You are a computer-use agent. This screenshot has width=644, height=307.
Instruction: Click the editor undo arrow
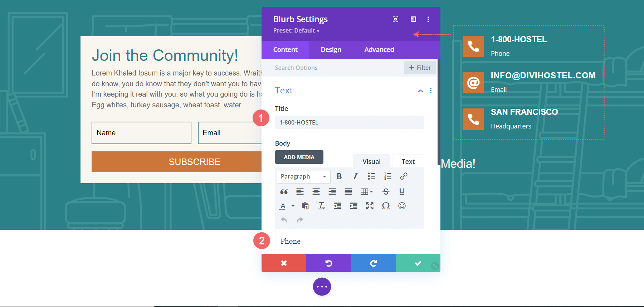pyautogui.click(x=284, y=220)
